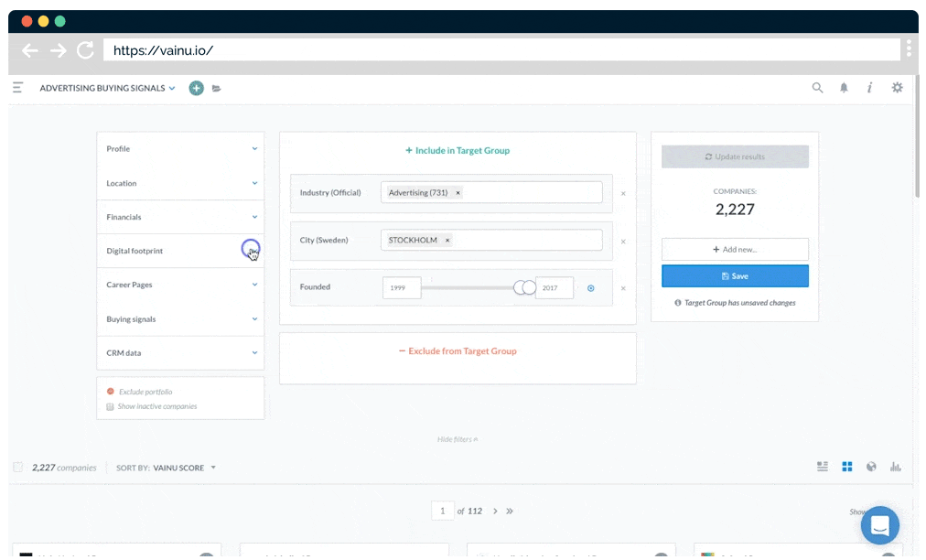Open the notifications bell icon
Screen dimensions: 926x560
(844, 88)
